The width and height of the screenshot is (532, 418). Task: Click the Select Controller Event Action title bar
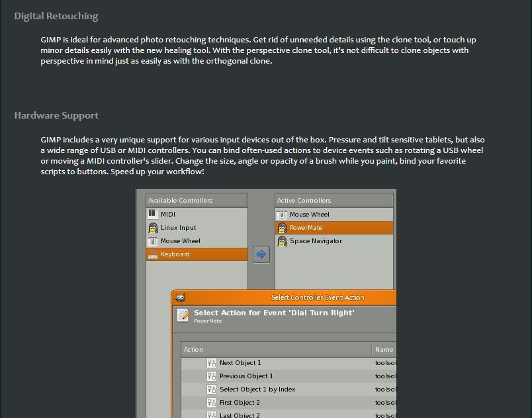coord(285,297)
